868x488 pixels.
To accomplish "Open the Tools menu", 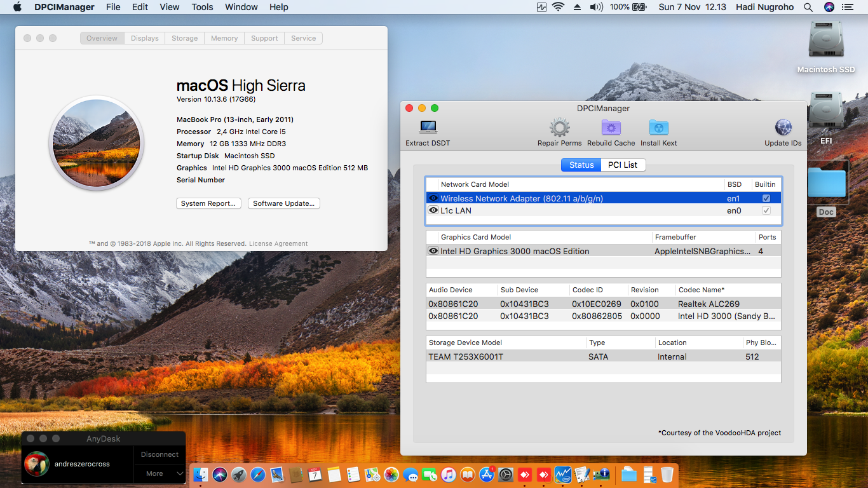I will [202, 7].
